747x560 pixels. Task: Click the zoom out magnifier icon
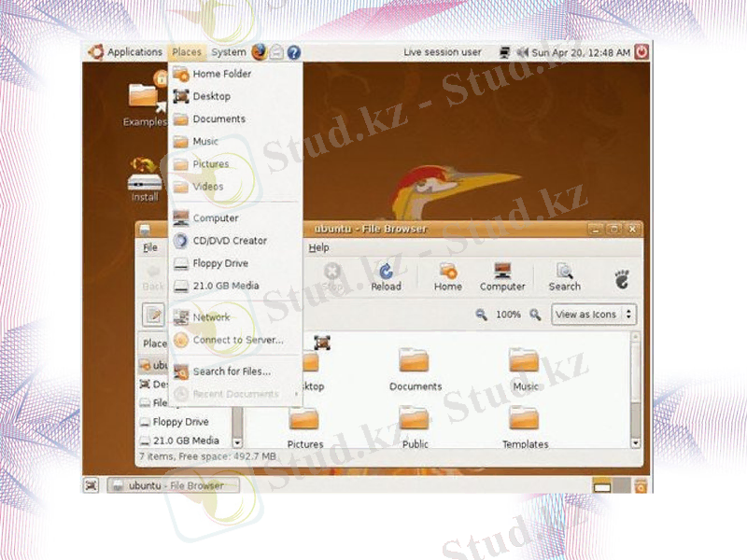[x=482, y=315]
